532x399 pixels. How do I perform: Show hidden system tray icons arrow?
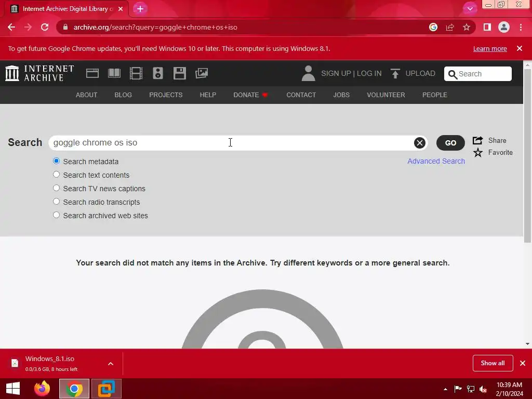click(x=445, y=389)
